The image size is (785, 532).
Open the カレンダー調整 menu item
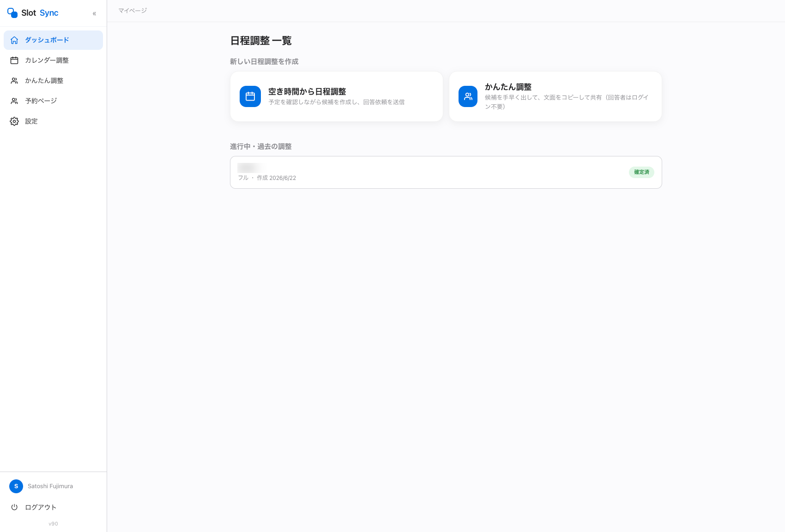click(53, 60)
